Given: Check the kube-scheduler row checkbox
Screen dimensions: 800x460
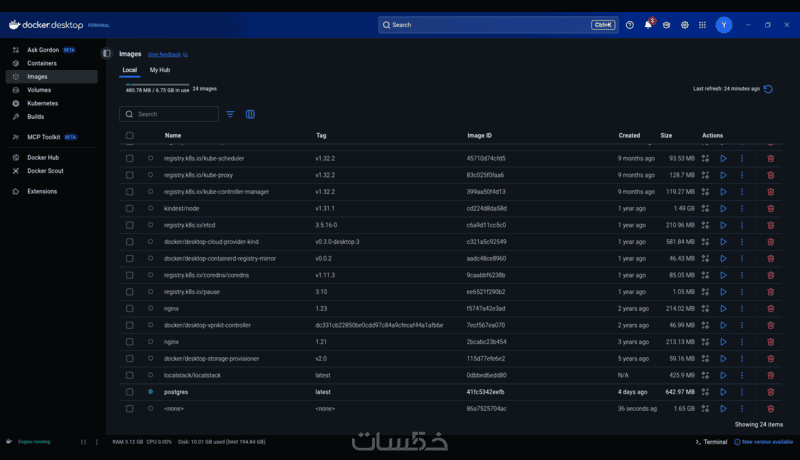Looking at the screenshot, I should (x=130, y=159).
